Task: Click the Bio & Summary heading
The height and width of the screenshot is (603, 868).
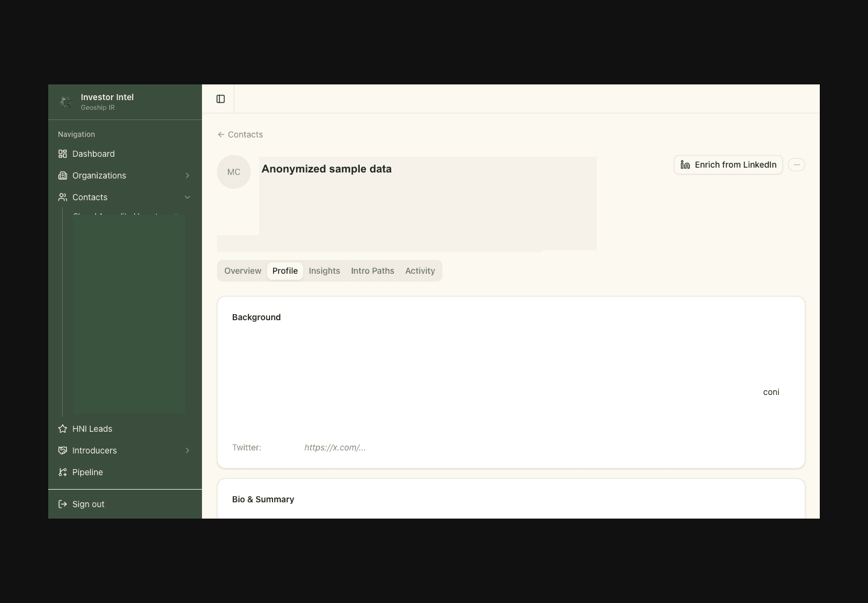Action: [263, 499]
